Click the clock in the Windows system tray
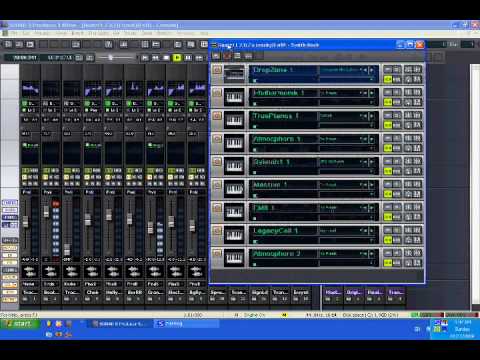The width and height of the screenshot is (480, 360). tap(462, 329)
